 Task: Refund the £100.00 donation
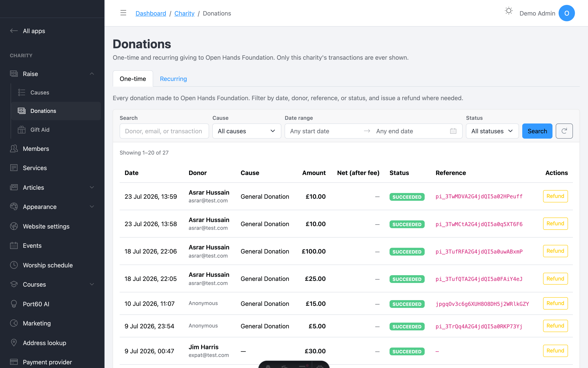pos(555,251)
